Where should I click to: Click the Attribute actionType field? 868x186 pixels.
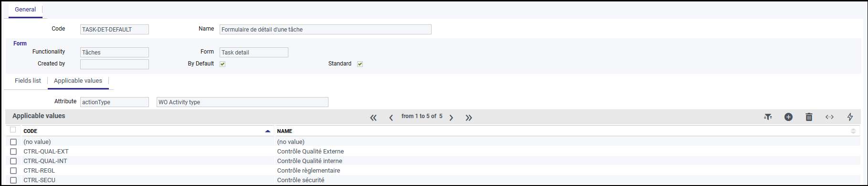pyautogui.click(x=115, y=102)
